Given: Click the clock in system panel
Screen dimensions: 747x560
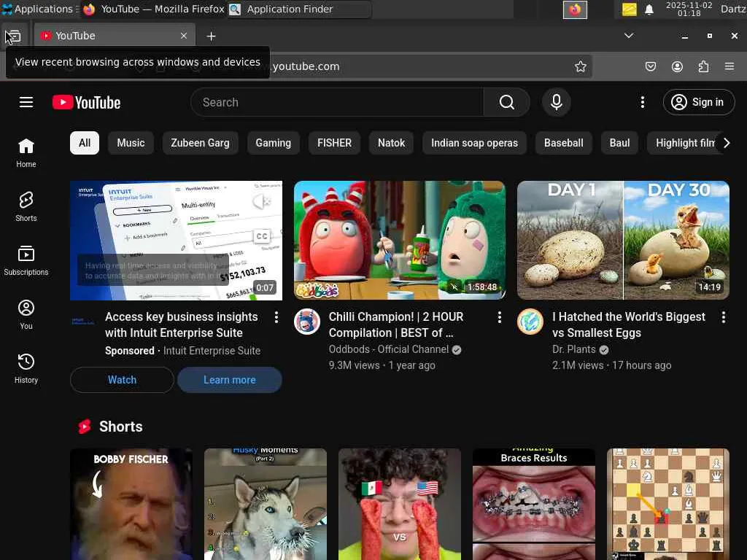Looking at the screenshot, I should tap(689, 9).
